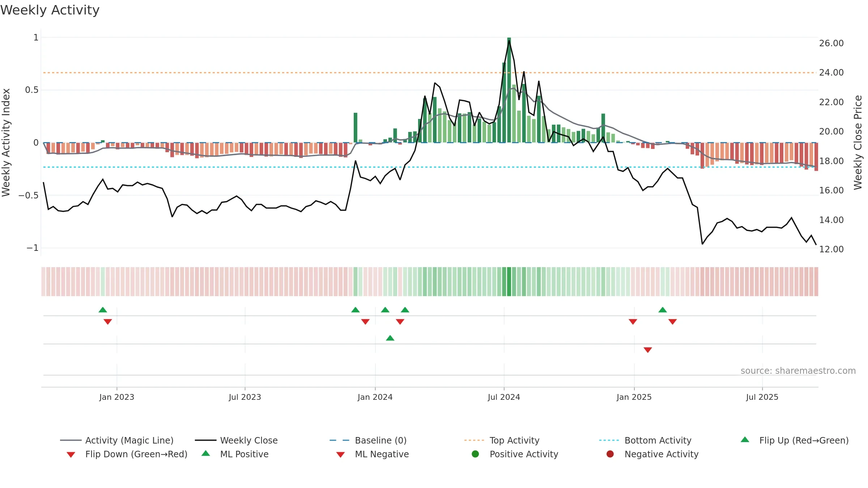Click the ML Negative marker near Jan 2025
The width and height of the screenshot is (868, 488).
coord(648,350)
